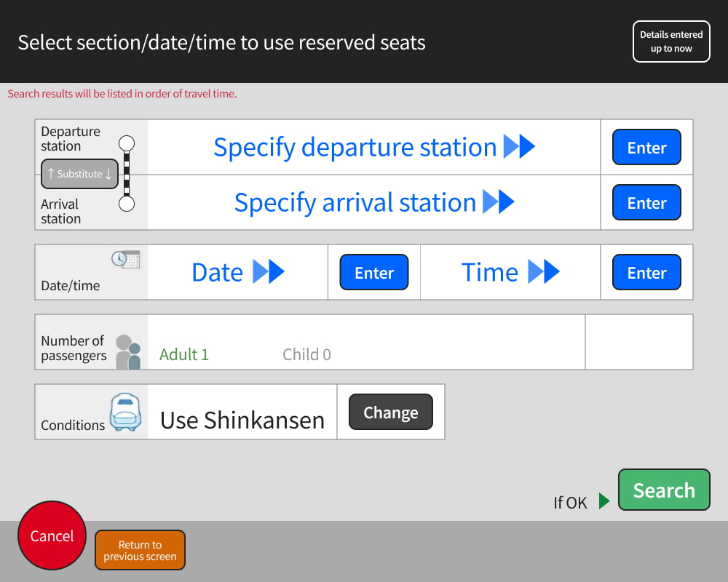728x582 pixels.
Task: Click the Arrival station label
Action: pyautogui.click(x=60, y=211)
